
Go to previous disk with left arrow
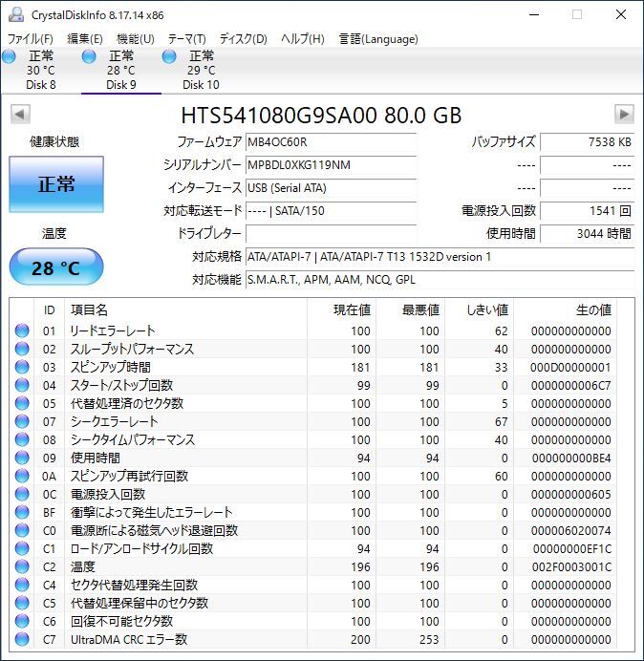pos(20,115)
